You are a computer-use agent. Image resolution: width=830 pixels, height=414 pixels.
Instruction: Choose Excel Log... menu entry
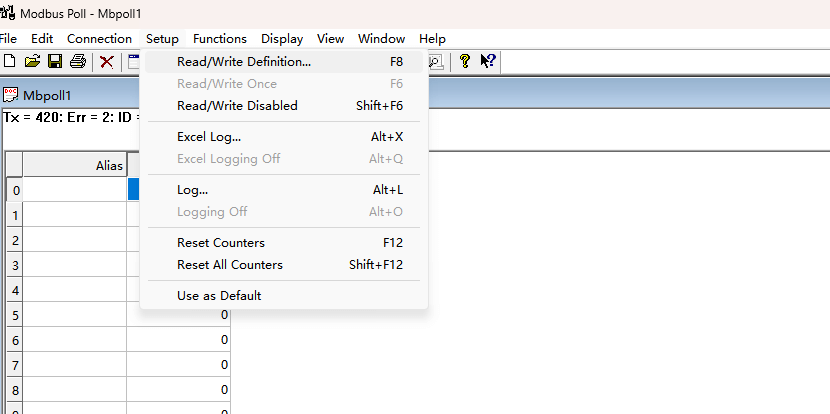(208, 136)
